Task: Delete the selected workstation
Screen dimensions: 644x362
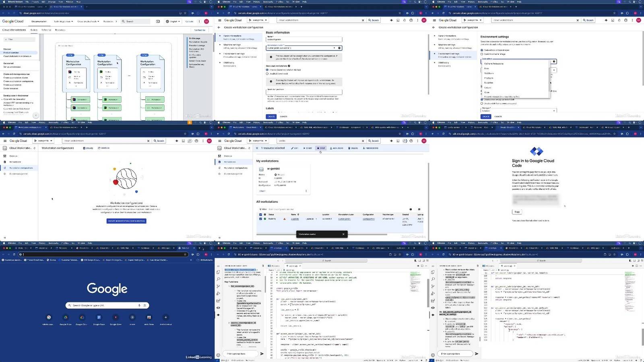Action: point(353,148)
